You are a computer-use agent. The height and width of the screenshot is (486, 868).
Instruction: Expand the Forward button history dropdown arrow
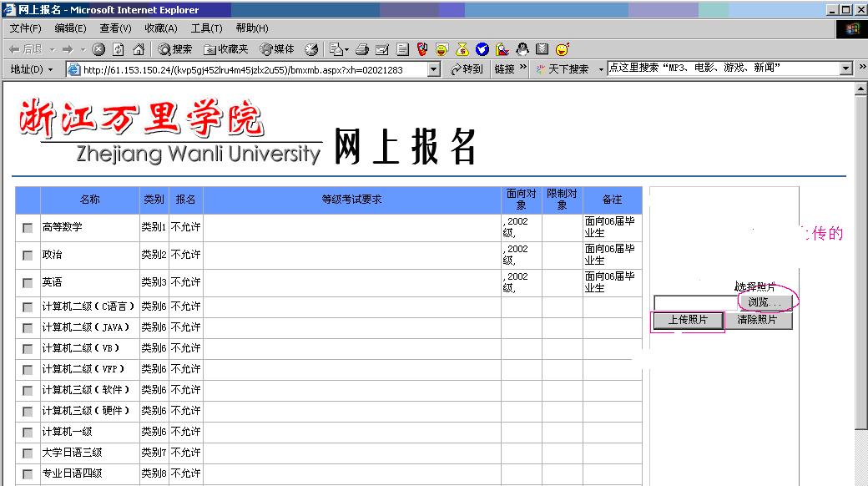click(x=83, y=50)
